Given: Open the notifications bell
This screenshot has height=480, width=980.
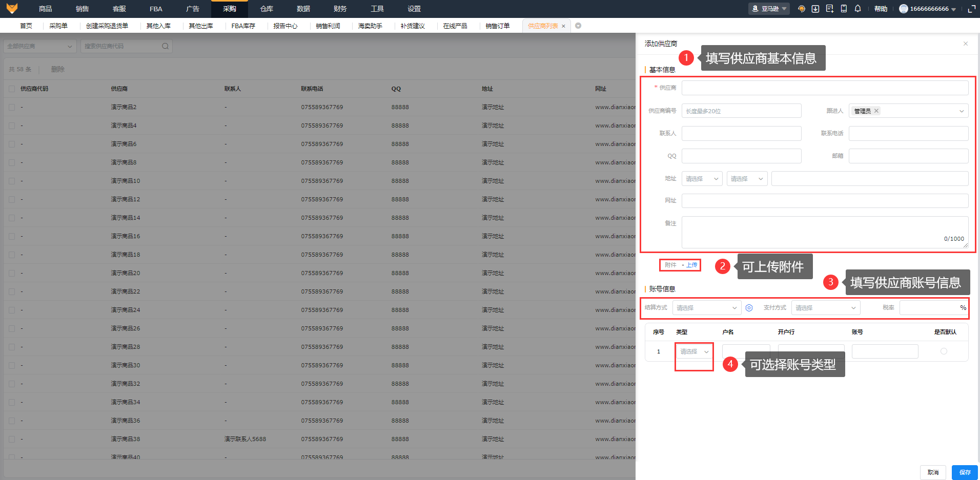Looking at the screenshot, I should (x=857, y=9).
